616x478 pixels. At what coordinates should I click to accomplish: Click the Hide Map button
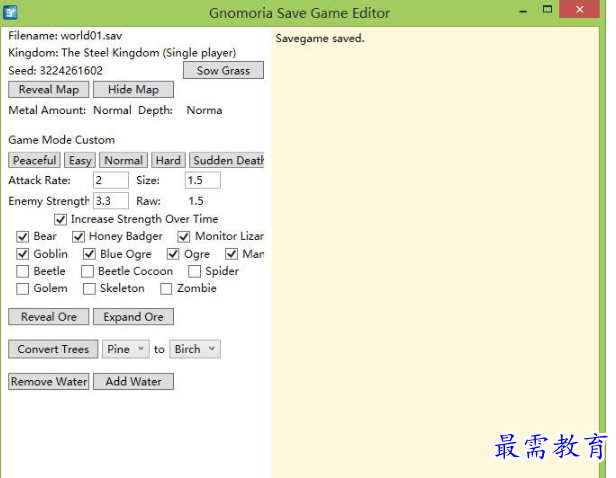click(133, 90)
